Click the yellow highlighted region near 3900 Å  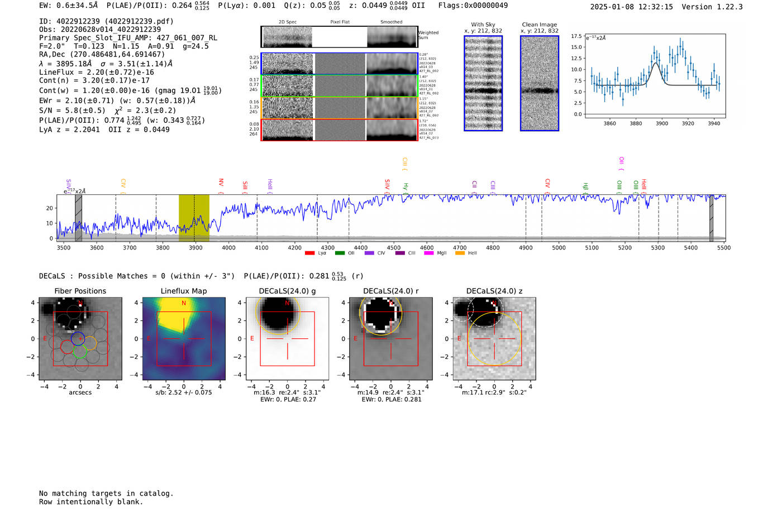click(194, 218)
